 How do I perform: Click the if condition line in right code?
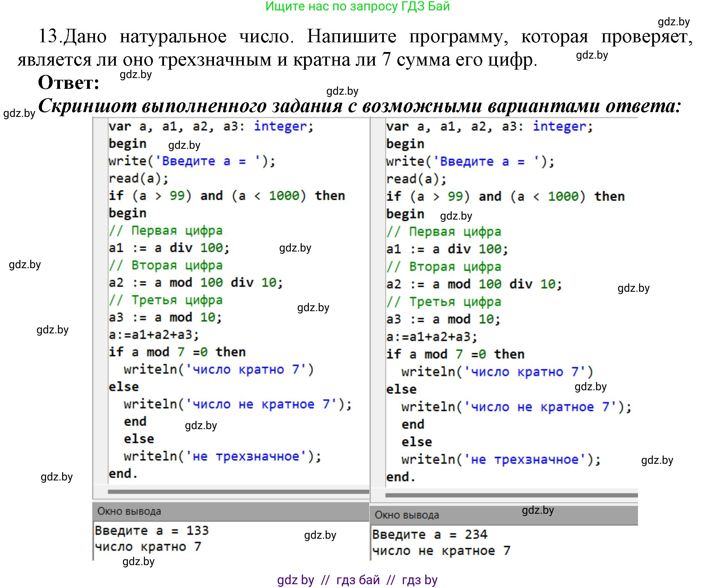pyautogui.click(x=506, y=196)
